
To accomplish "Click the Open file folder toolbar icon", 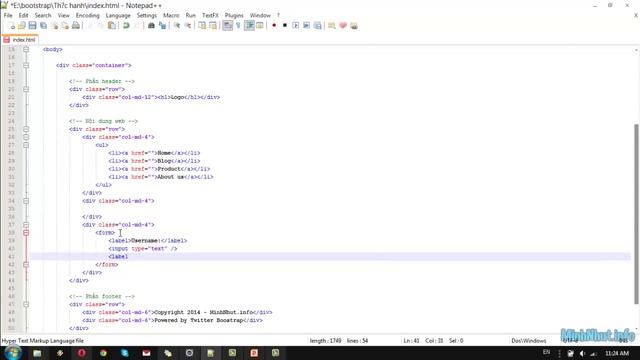I will [x=22, y=26].
